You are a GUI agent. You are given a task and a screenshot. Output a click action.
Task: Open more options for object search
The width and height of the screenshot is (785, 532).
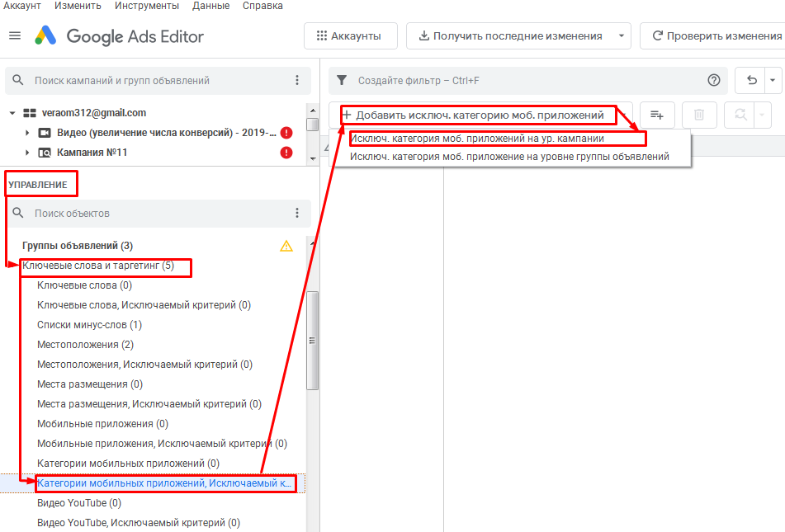tap(297, 213)
